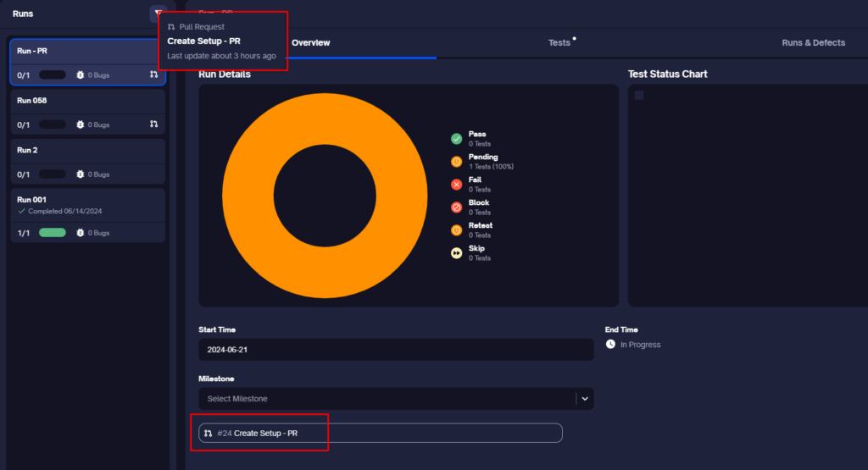Click bug icon in Run 001 row
Viewport: 868px width, 470px height.
(81, 233)
